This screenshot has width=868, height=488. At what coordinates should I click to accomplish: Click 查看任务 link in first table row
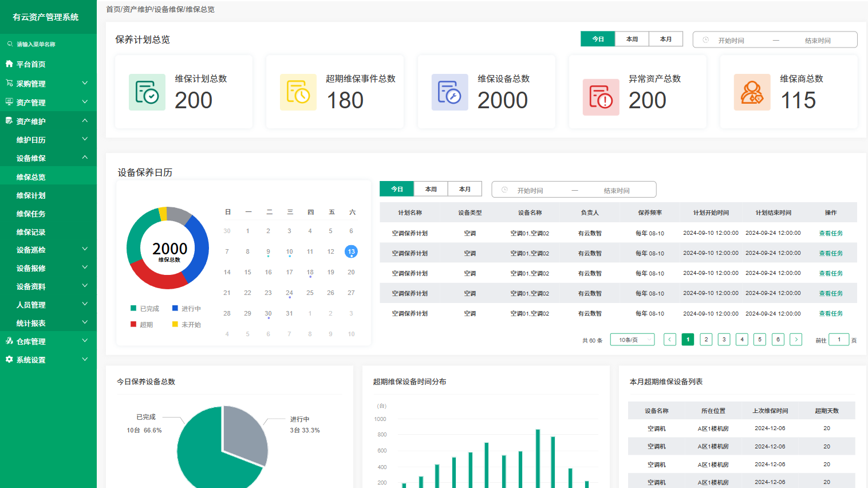click(x=830, y=233)
